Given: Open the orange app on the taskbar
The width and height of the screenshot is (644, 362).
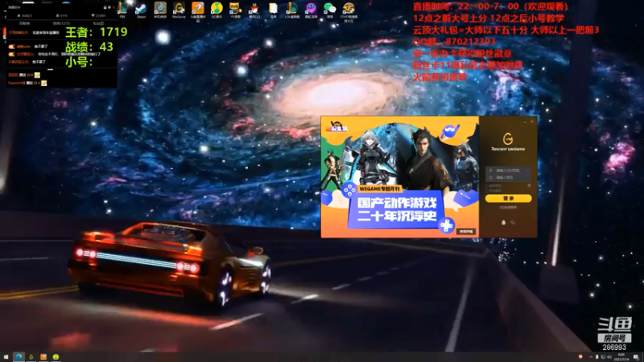Looking at the screenshot, I should point(43,357).
